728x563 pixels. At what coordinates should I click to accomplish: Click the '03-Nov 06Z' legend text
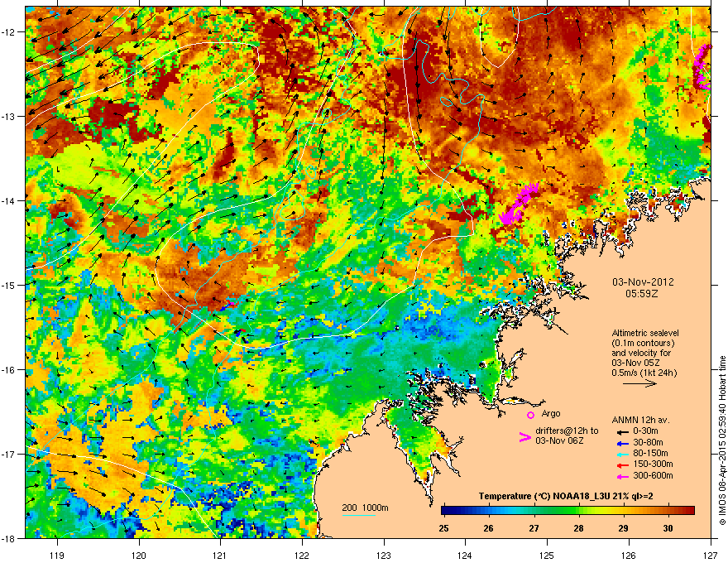[x=559, y=440]
